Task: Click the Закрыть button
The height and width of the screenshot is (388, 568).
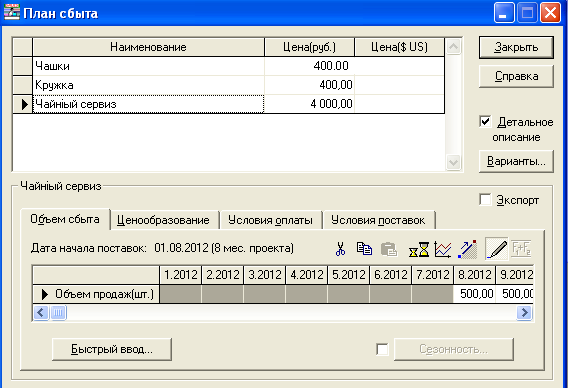Action: pyautogui.click(x=516, y=47)
